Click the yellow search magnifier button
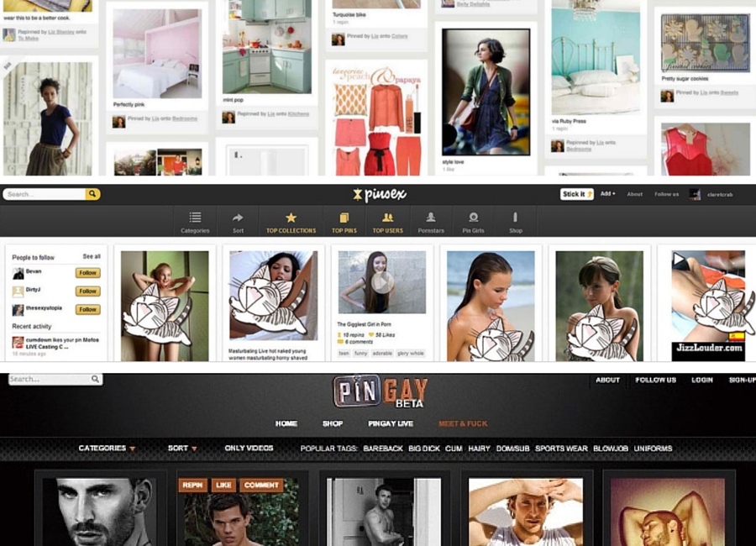Viewport: 756px width, 546px height. coord(92,194)
